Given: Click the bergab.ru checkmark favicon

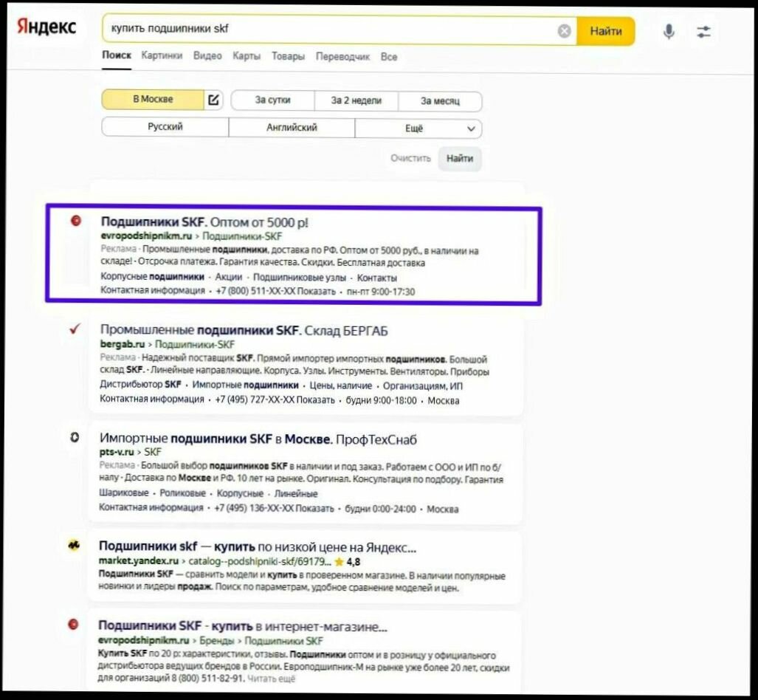Looking at the screenshot, I should pyautogui.click(x=75, y=329).
